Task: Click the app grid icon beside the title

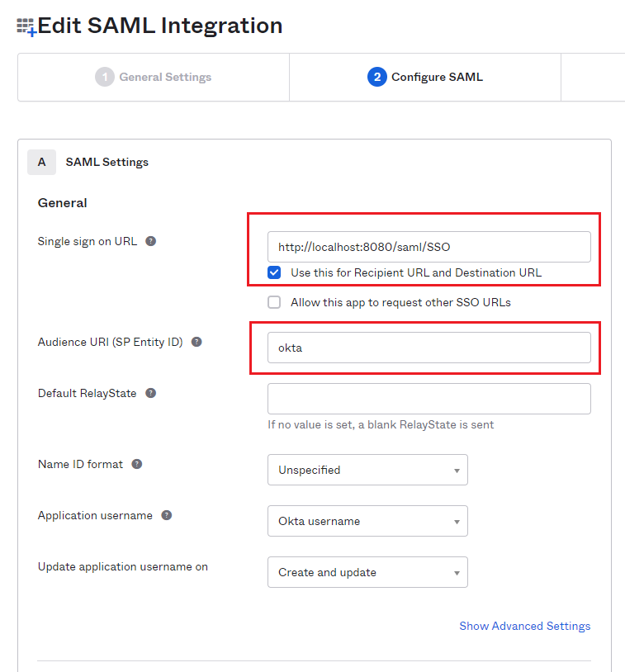Action: [26, 27]
